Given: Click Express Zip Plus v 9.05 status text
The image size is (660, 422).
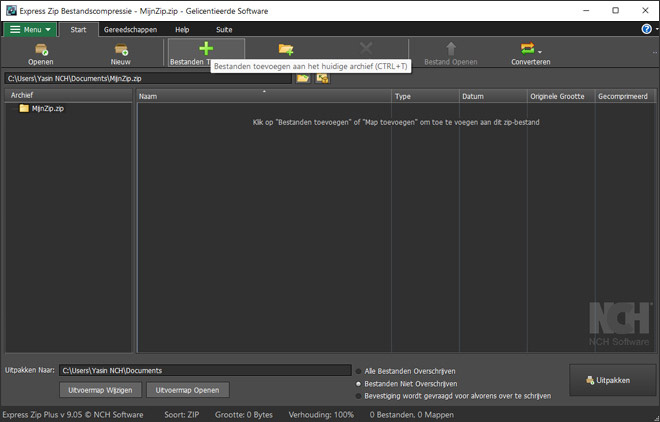Looking at the screenshot, I should (x=73, y=415).
